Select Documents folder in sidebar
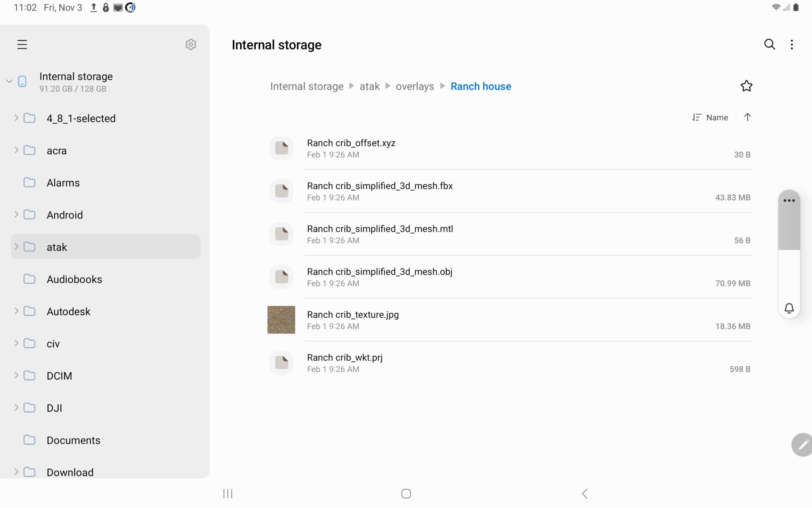The height and width of the screenshot is (508, 812). point(73,440)
